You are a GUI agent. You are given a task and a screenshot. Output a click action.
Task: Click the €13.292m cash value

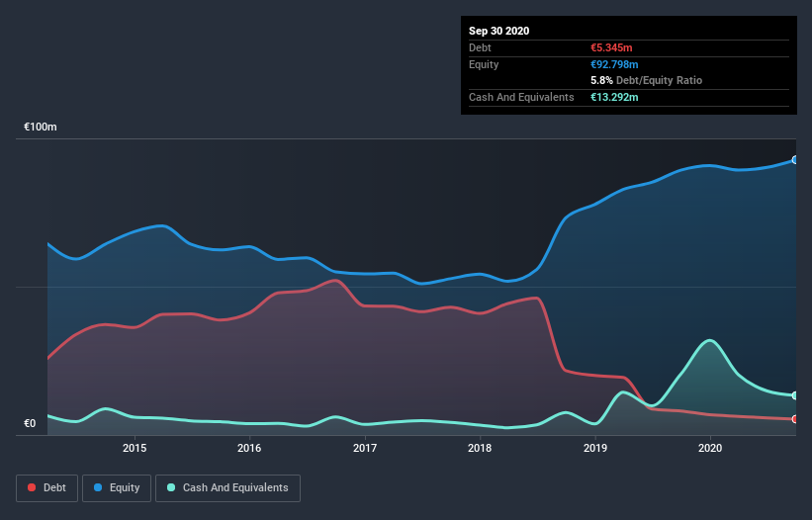[x=614, y=97]
